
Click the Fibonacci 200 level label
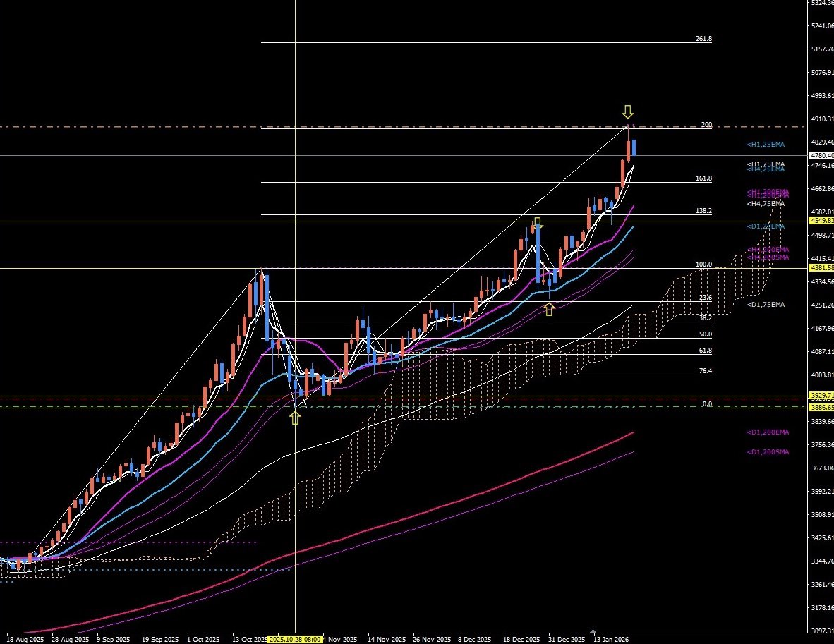[x=706, y=124]
